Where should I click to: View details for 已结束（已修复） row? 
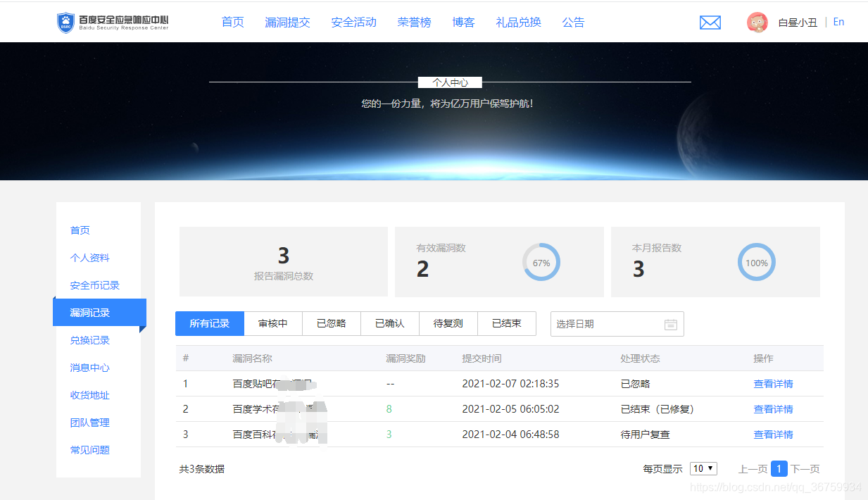773,409
